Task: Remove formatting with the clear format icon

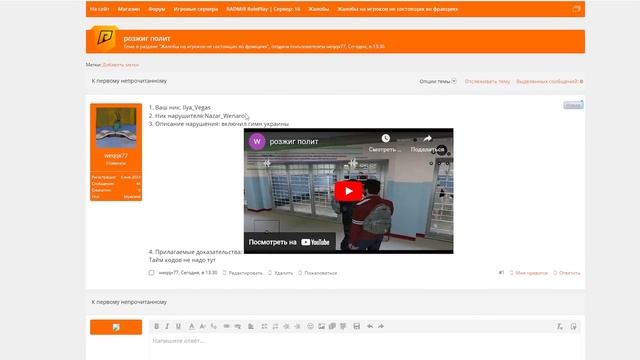Action: pos(560,326)
